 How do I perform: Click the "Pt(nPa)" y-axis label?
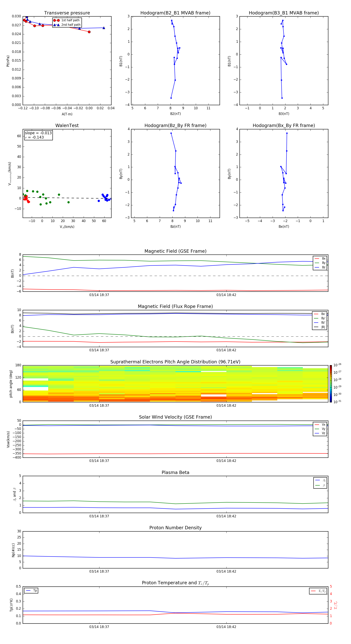8,61
